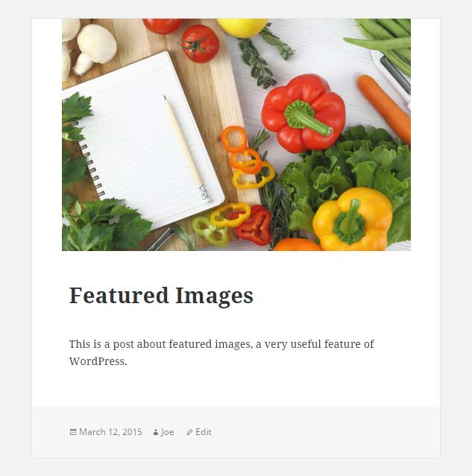Viewport: 472px width, 476px height.
Task: Click the lemon at the image top
Action: [242, 28]
